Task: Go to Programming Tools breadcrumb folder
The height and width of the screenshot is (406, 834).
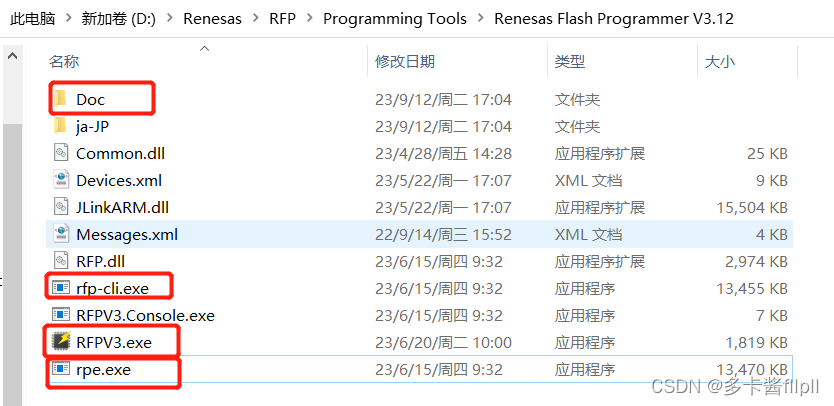Action: pyautogui.click(x=395, y=19)
